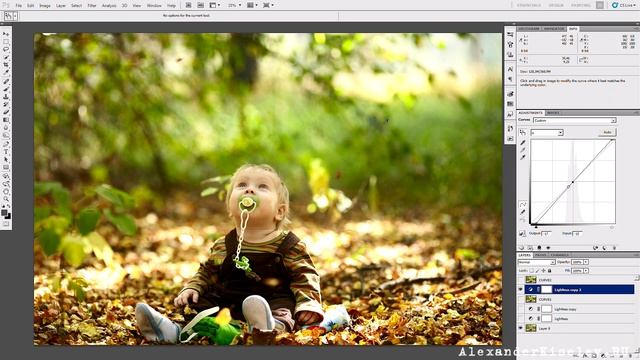The image size is (640, 360).
Task: Select the Crop tool
Action: (x=6, y=65)
